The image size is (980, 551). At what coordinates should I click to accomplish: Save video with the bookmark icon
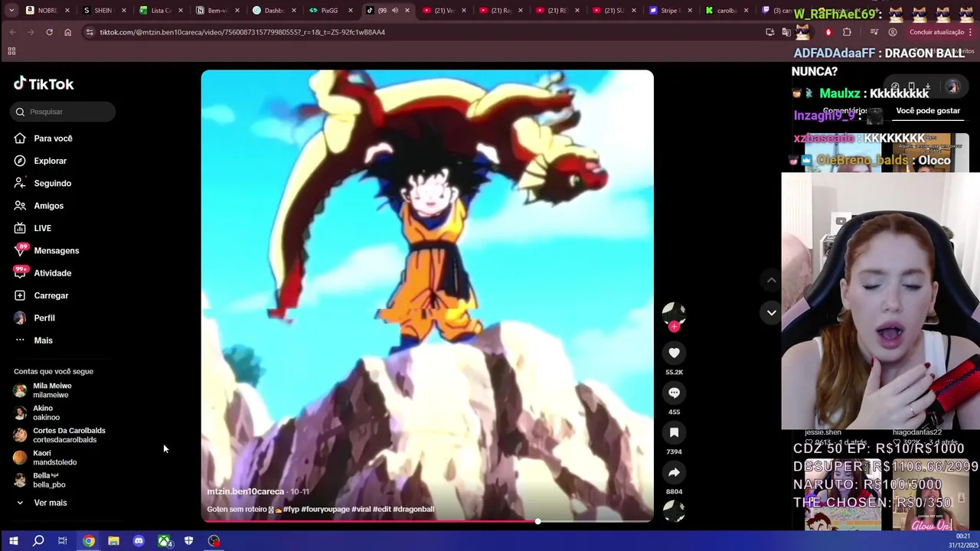tap(674, 432)
